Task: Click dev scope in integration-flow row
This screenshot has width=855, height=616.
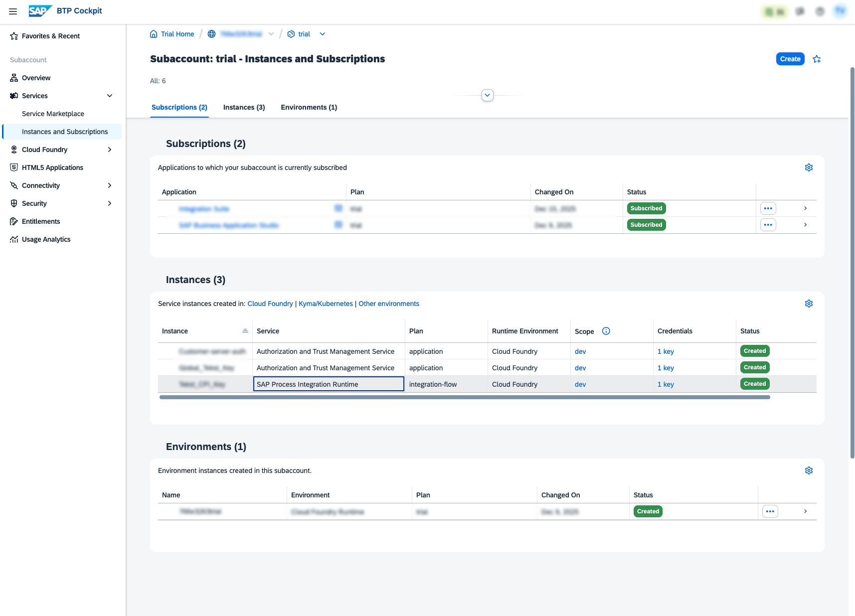Action: 580,384
